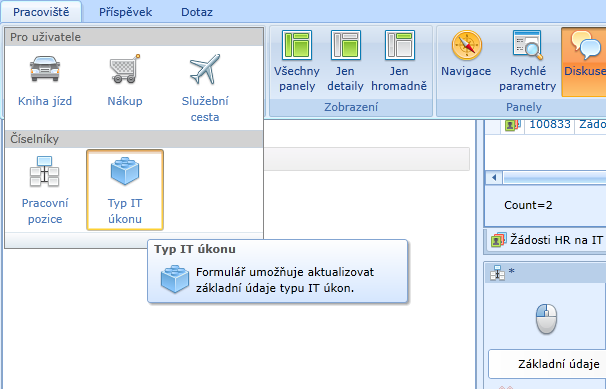This screenshot has width=606, height=389.
Task: Open Žádosti HR na IT panel header
Action: (545, 240)
